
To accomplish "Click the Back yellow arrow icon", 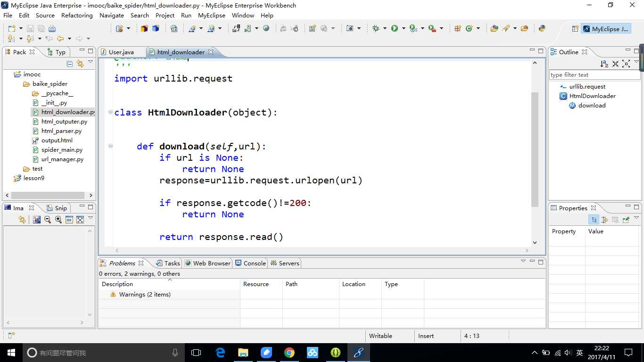I will coord(60,39).
